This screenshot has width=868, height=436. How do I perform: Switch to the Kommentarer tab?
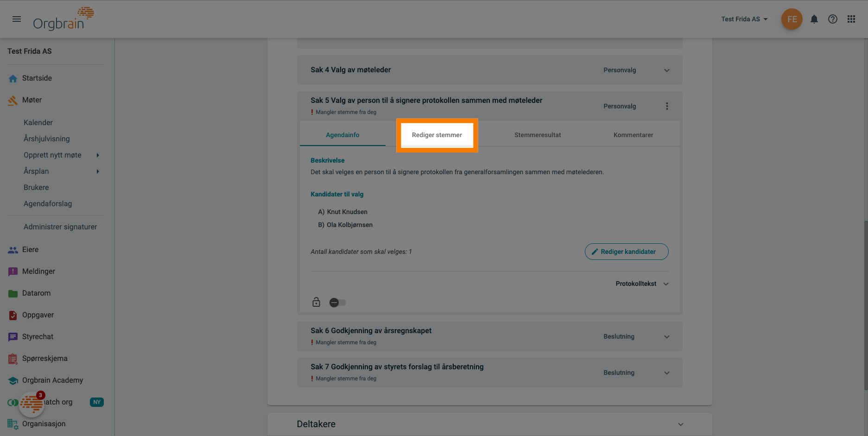(x=633, y=135)
